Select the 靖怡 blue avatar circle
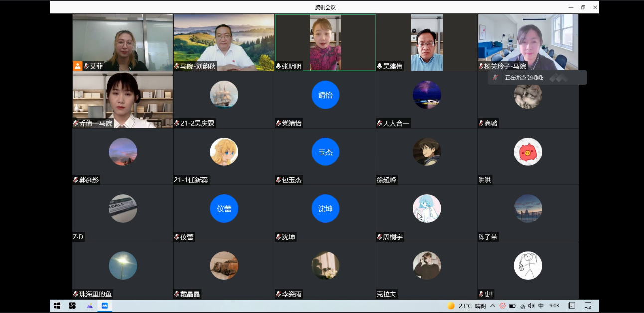This screenshot has width=644, height=313. [x=325, y=95]
